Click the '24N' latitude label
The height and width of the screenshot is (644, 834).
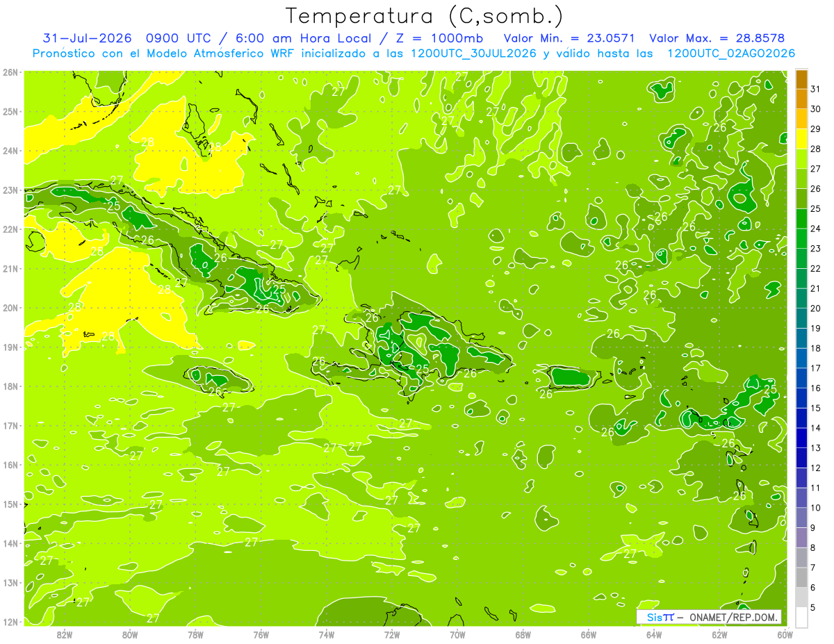(10, 151)
